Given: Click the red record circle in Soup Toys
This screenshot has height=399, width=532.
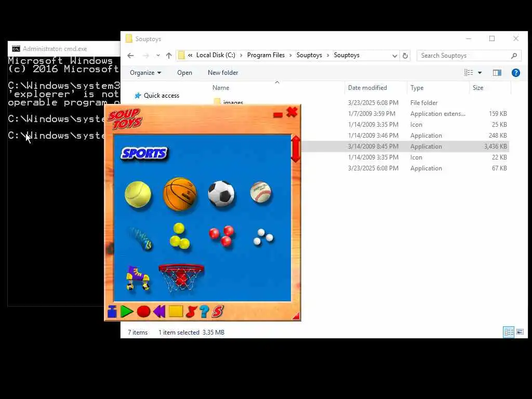Looking at the screenshot, I should coord(143,312).
